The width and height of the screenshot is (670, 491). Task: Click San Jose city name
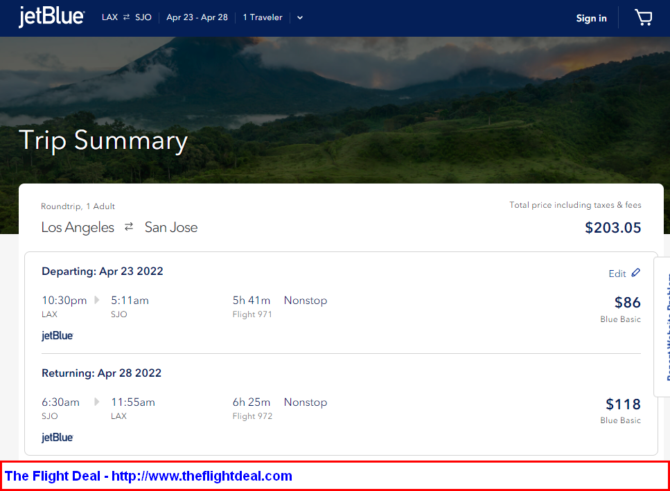pyautogui.click(x=171, y=227)
